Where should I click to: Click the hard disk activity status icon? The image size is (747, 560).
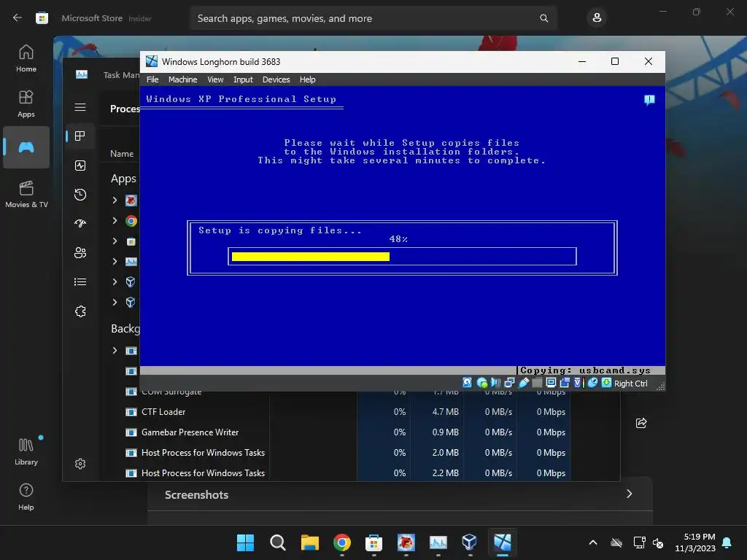coord(468,383)
